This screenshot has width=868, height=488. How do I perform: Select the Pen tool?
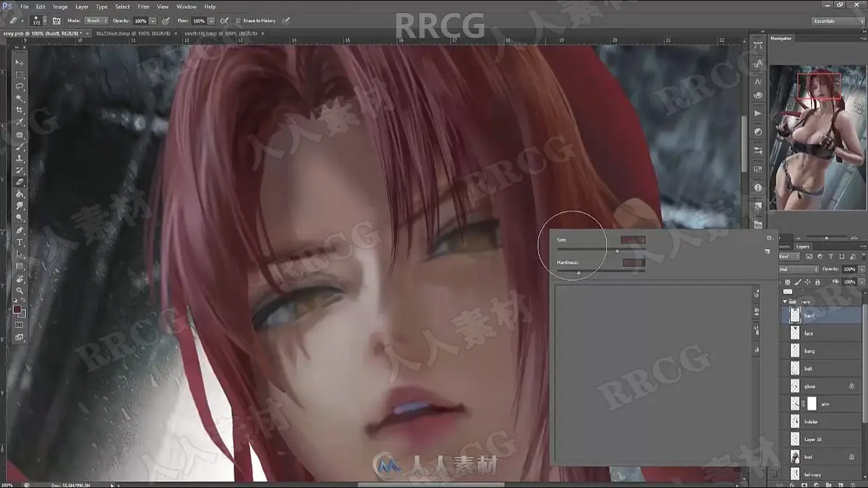20,230
